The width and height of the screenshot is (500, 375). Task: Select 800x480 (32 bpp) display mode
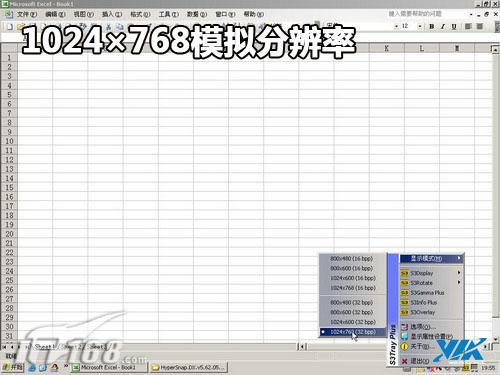352,303
